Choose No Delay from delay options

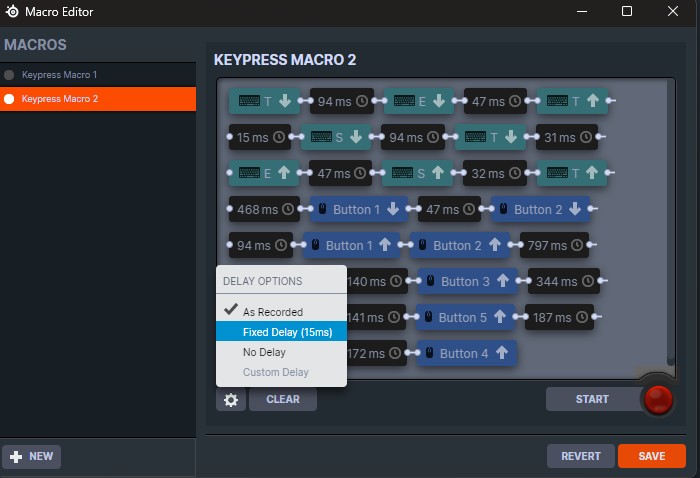click(x=264, y=352)
